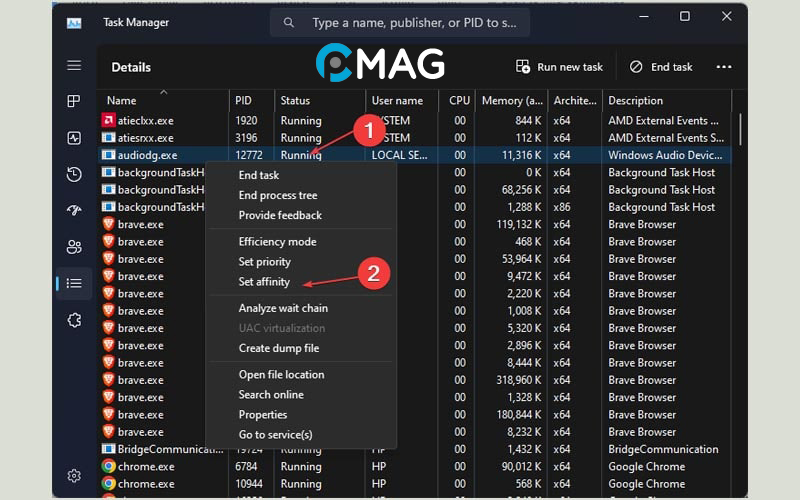The height and width of the screenshot is (500, 800).
Task: Open the Startup apps page icon
Action: [74, 210]
